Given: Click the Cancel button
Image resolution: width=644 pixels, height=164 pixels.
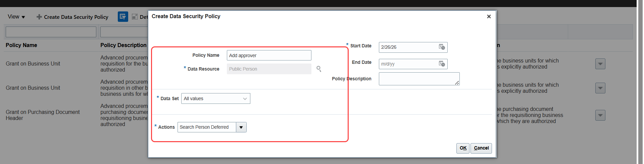Looking at the screenshot, I should (x=481, y=148).
